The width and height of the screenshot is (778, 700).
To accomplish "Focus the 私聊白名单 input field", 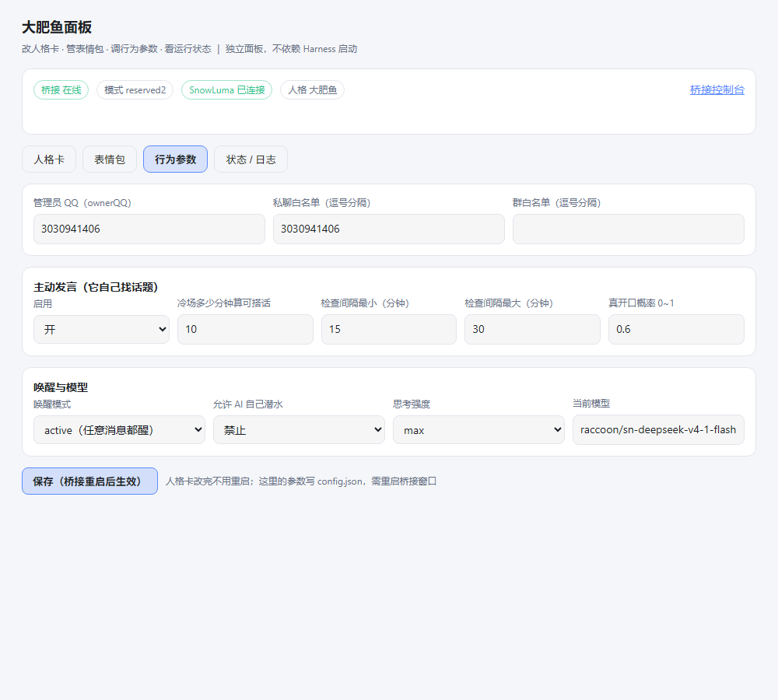I will (x=388, y=229).
